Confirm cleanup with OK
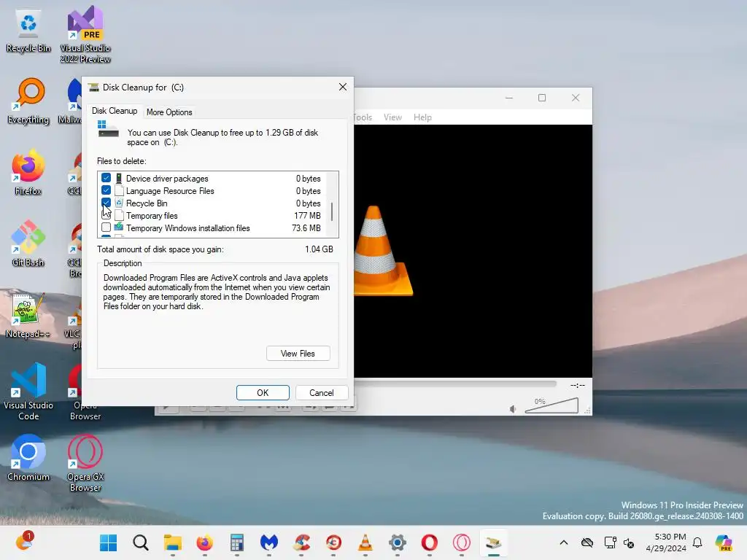747x560 pixels. tap(263, 393)
